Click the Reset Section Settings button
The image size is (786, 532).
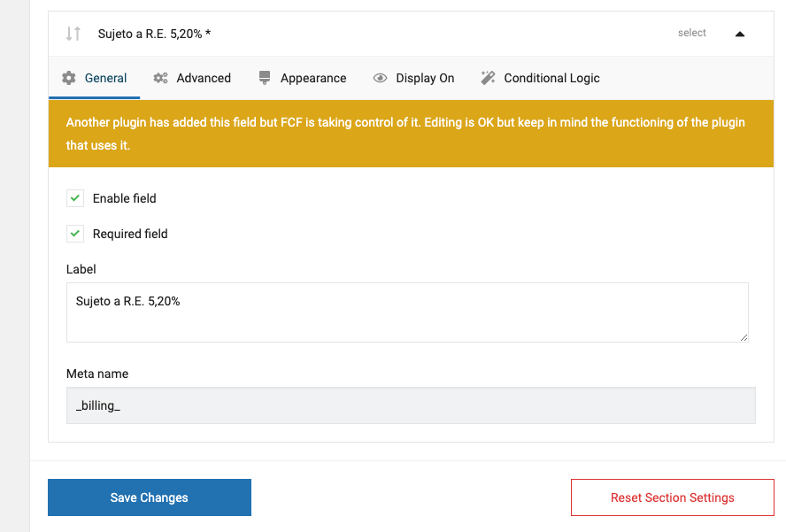pos(672,497)
